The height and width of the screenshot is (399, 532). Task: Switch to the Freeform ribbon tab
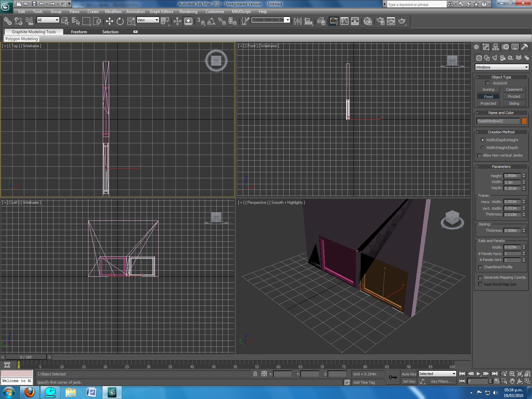(79, 32)
